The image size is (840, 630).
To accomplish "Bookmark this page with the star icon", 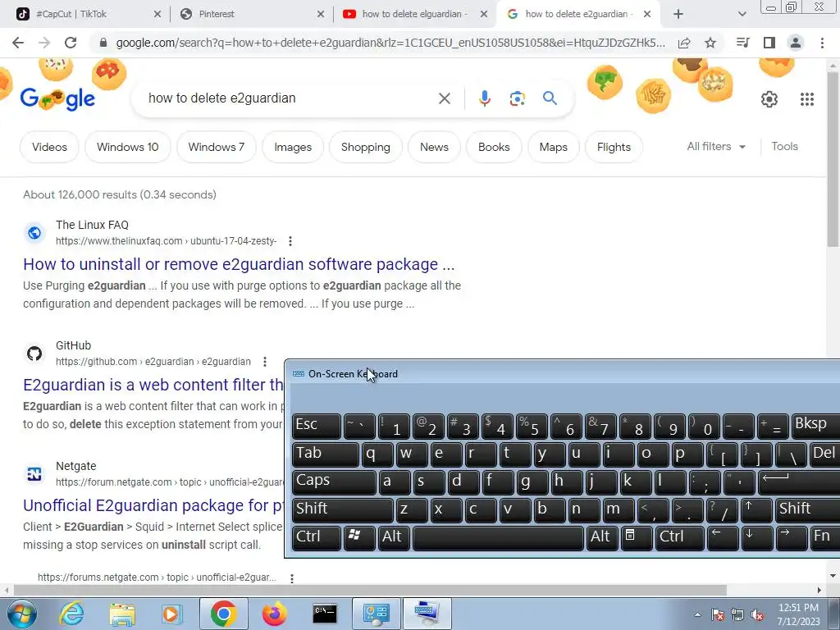I will click(710, 43).
